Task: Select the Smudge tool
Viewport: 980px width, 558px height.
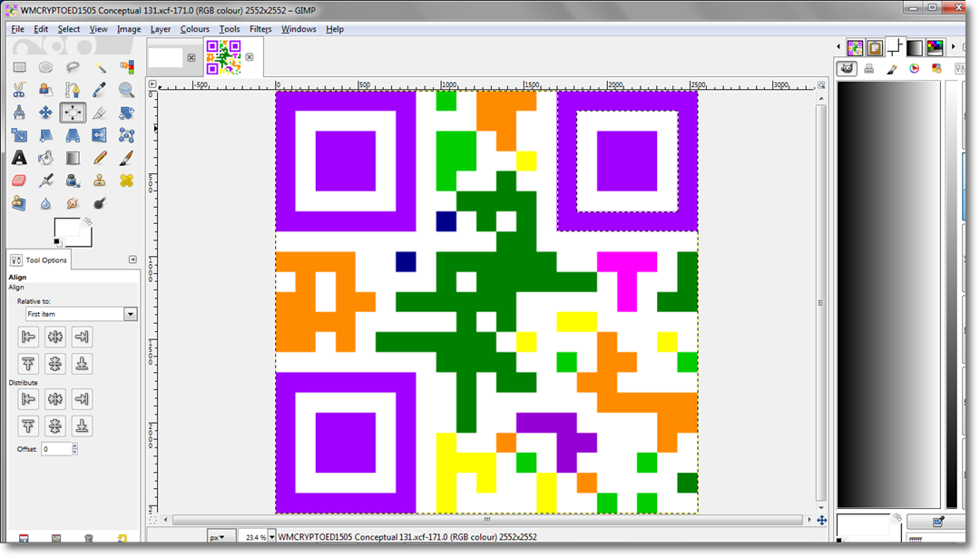Action: (x=73, y=203)
